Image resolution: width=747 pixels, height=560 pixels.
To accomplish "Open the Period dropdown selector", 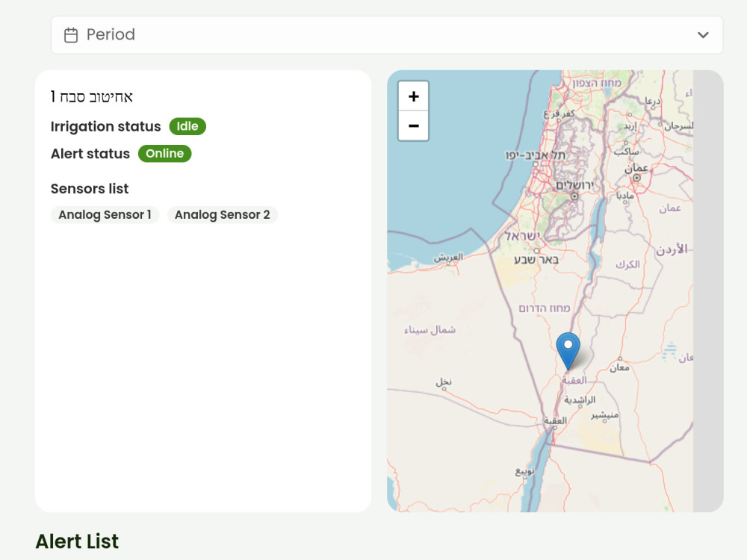I will pyautogui.click(x=387, y=35).
